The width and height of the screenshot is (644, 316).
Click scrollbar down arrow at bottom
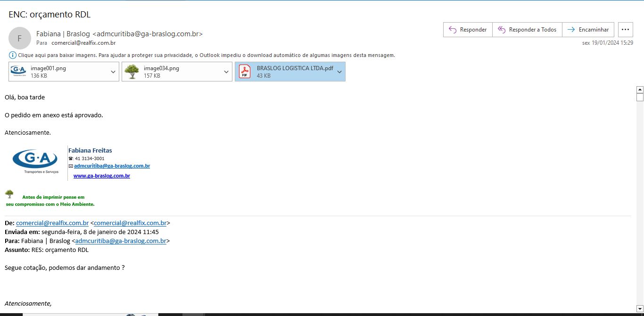coord(640,308)
